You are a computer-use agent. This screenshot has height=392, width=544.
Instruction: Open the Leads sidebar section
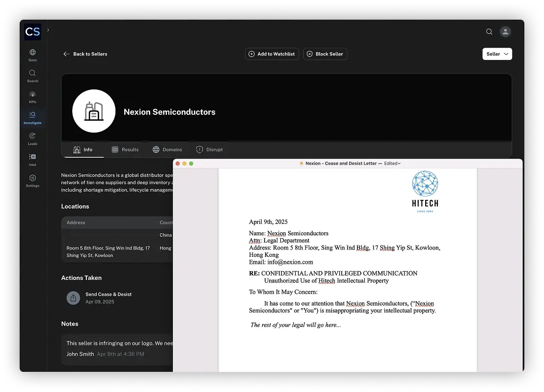point(32,139)
